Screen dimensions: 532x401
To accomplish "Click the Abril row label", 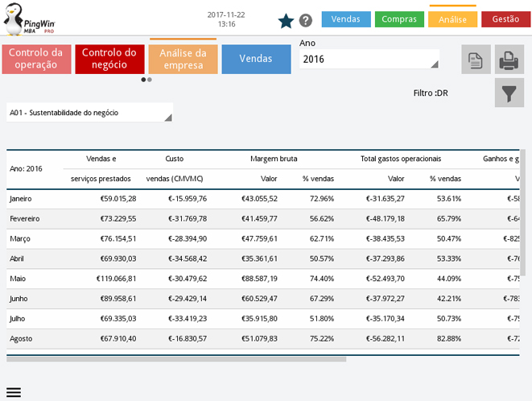I will click(x=17, y=258).
